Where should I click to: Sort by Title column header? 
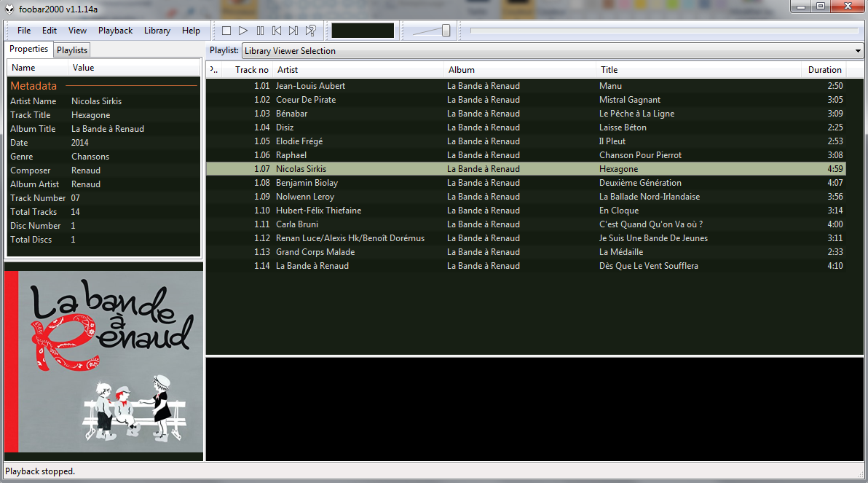pos(698,70)
